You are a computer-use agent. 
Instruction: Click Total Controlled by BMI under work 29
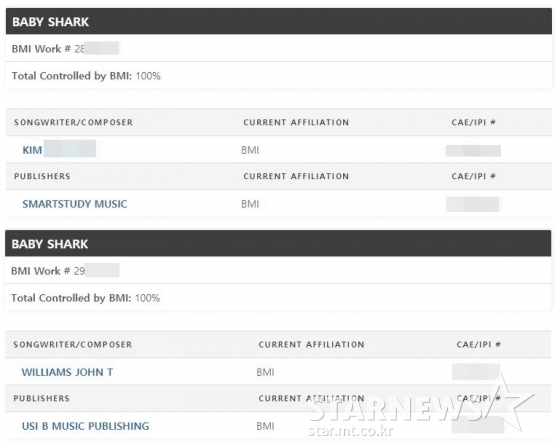[85, 298]
